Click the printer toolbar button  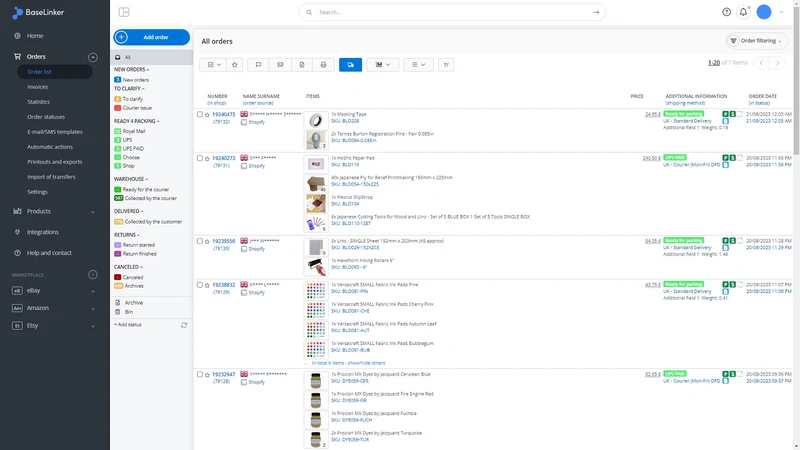(x=323, y=65)
